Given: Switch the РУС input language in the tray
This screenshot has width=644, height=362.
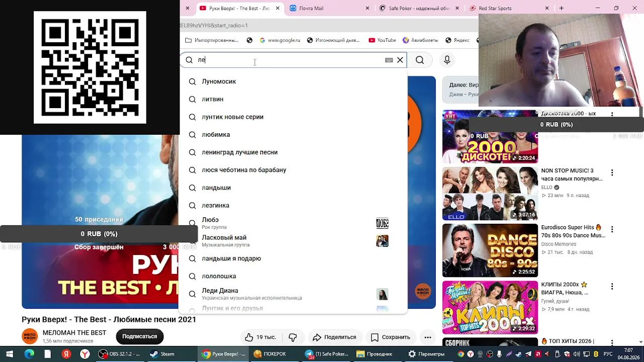Looking at the screenshot, I should click(x=608, y=354).
